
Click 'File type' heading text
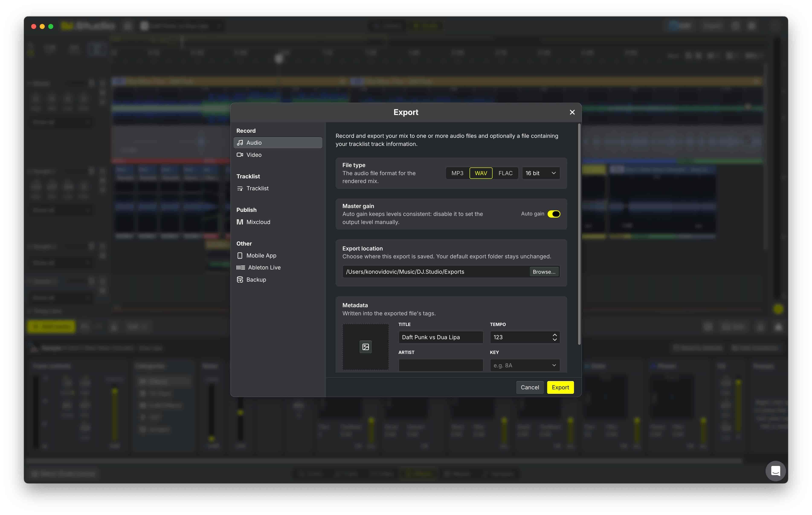point(354,165)
